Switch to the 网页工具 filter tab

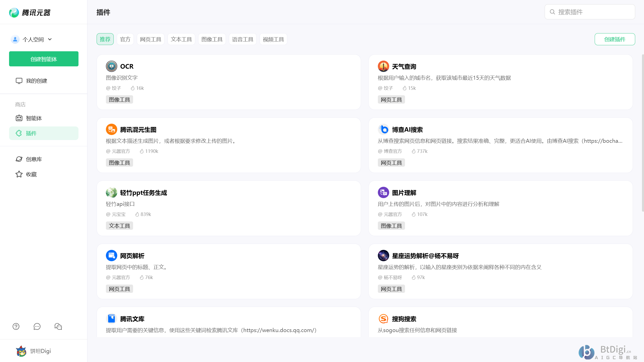pyautogui.click(x=151, y=39)
